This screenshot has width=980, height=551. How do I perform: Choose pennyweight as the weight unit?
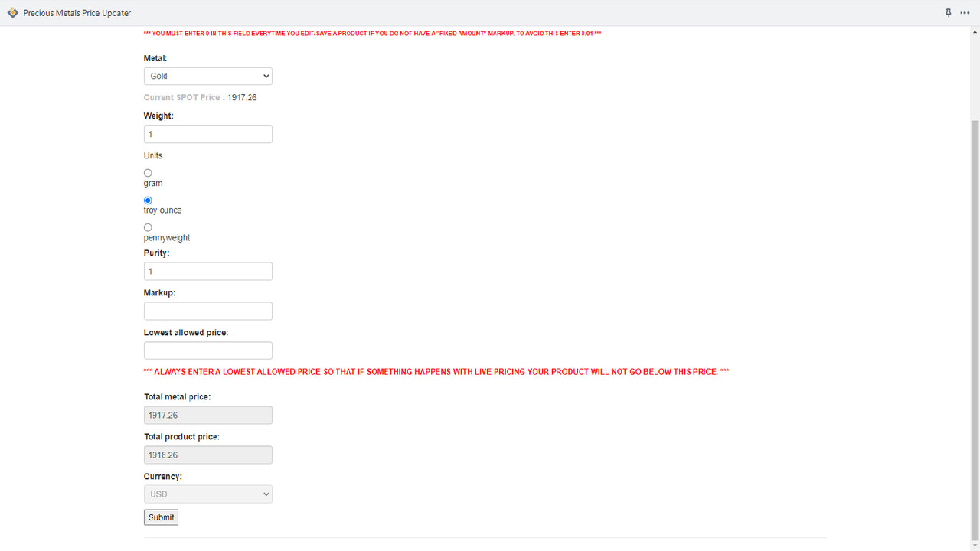(148, 227)
